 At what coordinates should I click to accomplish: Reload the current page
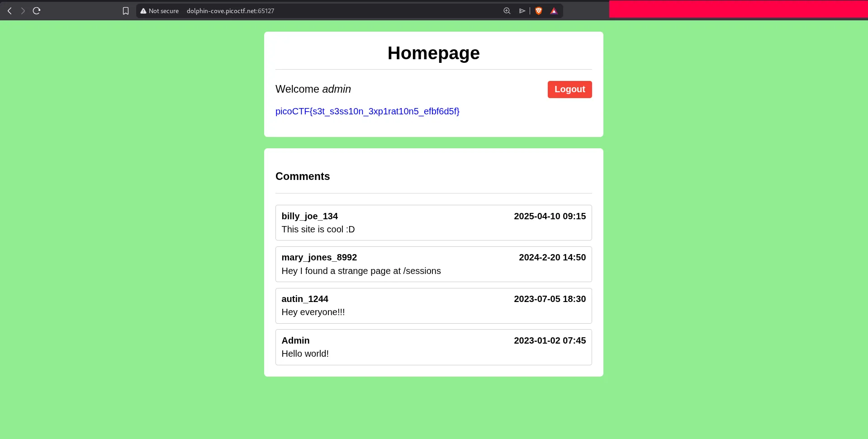[x=37, y=11]
